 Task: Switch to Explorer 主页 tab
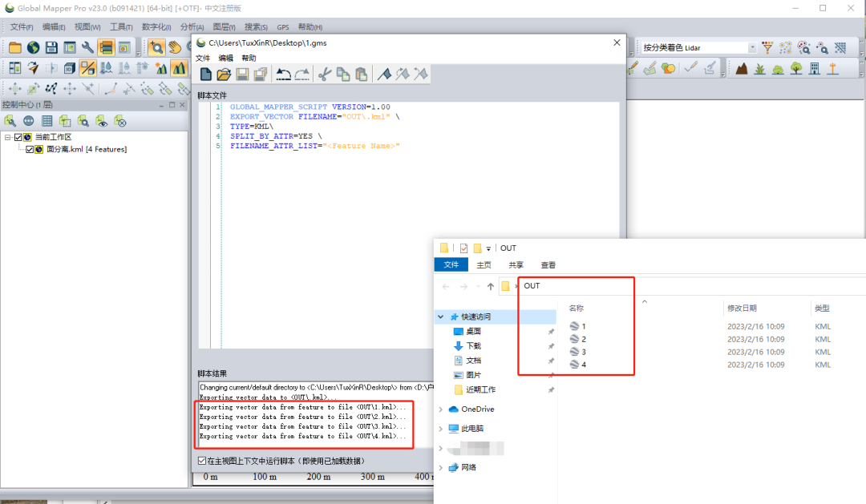coord(484,265)
